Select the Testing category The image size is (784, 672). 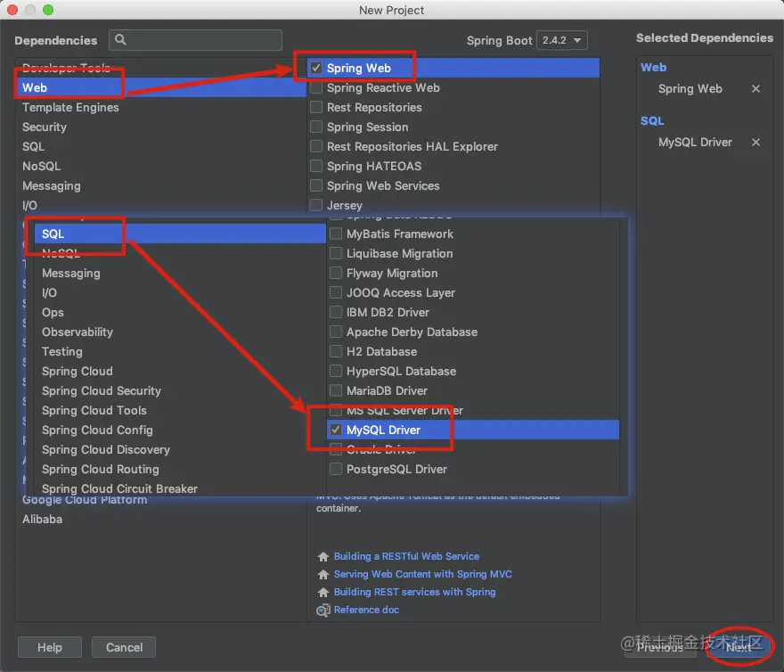[x=62, y=351]
